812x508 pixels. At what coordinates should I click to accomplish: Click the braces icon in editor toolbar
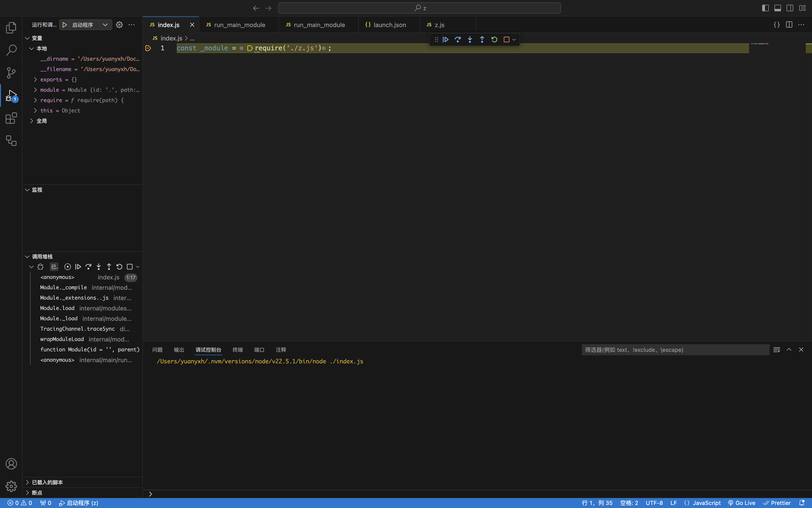777,25
